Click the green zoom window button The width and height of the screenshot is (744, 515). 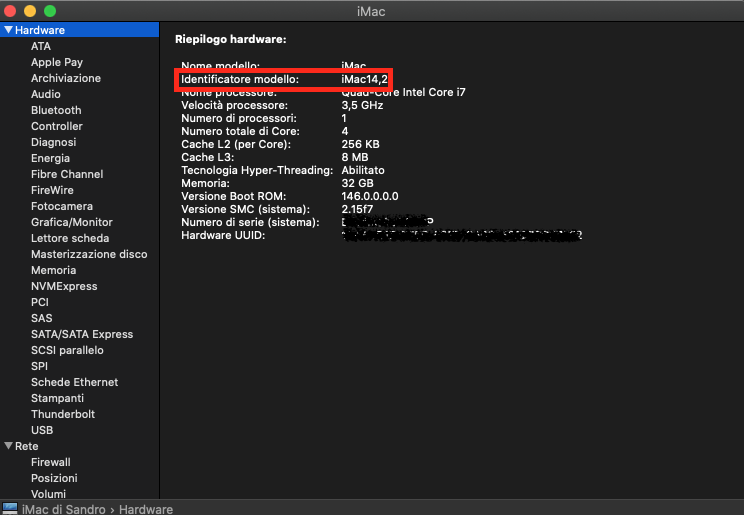(50, 10)
